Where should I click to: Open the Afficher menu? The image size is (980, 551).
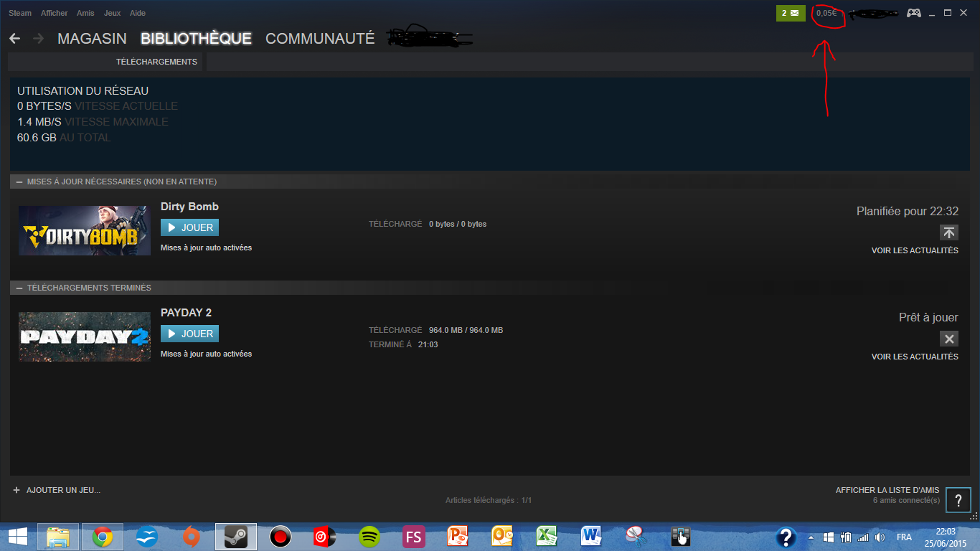pyautogui.click(x=55, y=13)
